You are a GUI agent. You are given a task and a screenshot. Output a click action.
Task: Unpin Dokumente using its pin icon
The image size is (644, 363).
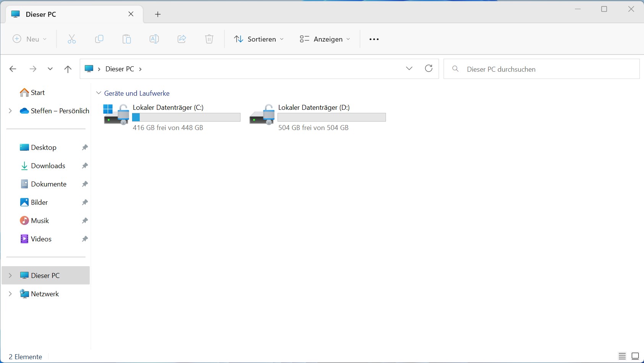pyautogui.click(x=85, y=184)
